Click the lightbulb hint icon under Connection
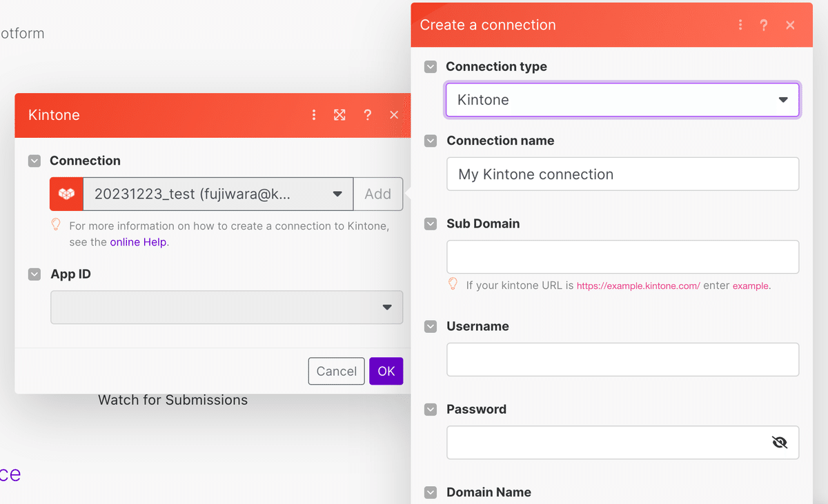This screenshot has width=828, height=504. [57, 224]
